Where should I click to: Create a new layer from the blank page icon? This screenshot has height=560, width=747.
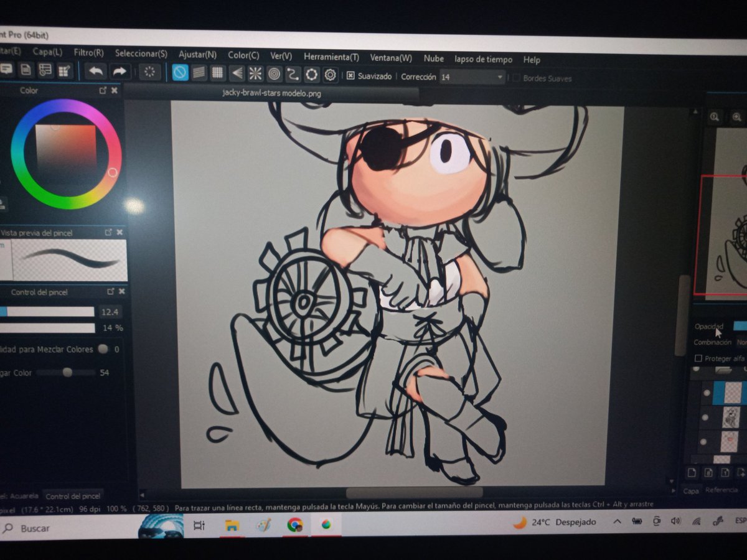tap(691, 474)
